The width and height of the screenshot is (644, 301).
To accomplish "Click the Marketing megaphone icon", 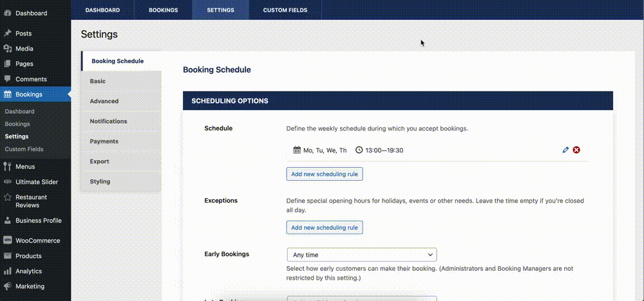I will click(7, 286).
